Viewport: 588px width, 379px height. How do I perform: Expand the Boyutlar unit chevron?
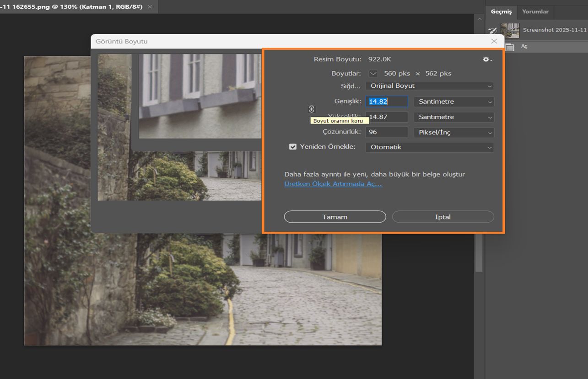coord(373,74)
